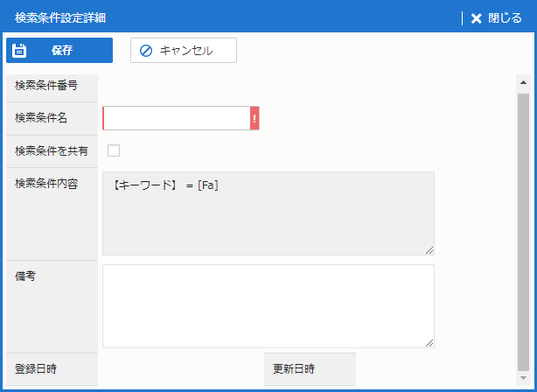Click the 備考 text area resize handle
This screenshot has height=392, width=537.
click(429, 343)
